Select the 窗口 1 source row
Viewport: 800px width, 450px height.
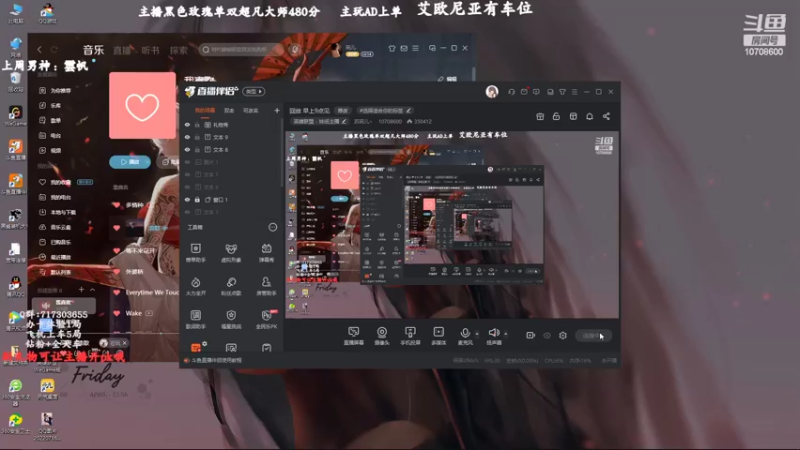click(231, 199)
